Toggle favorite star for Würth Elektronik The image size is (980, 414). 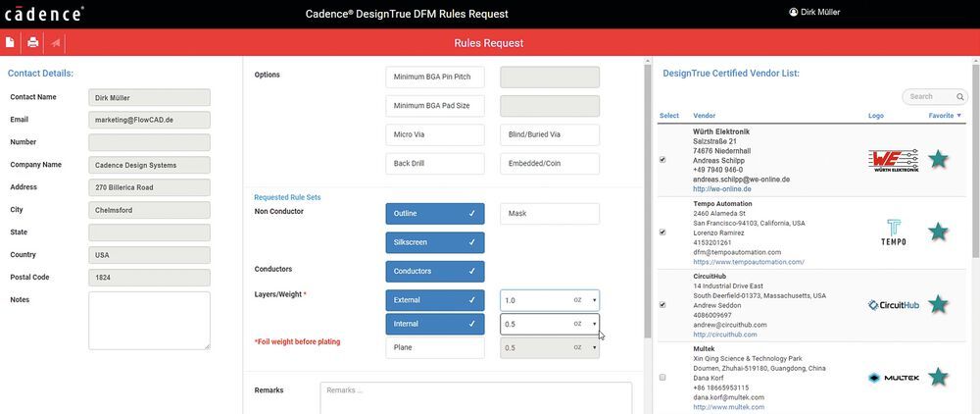point(938,159)
